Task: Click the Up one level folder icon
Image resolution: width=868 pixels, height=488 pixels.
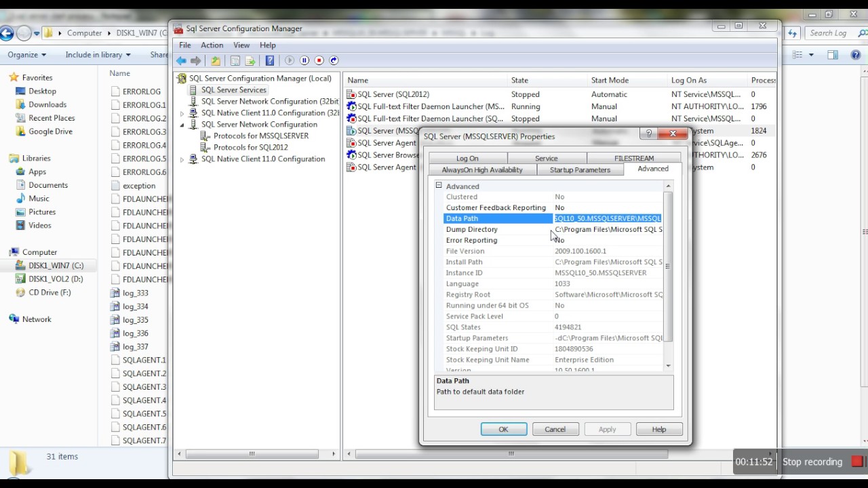Action: 216,61
